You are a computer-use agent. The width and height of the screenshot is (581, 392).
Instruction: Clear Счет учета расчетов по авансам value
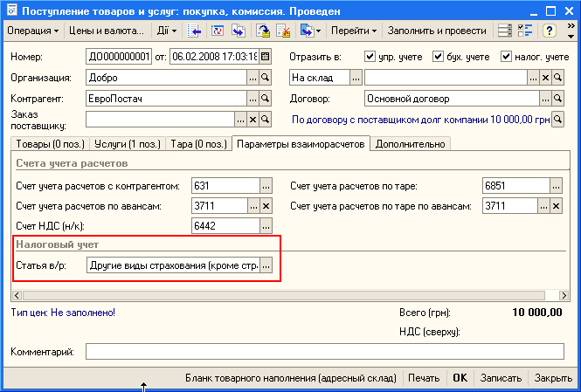pos(266,206)
